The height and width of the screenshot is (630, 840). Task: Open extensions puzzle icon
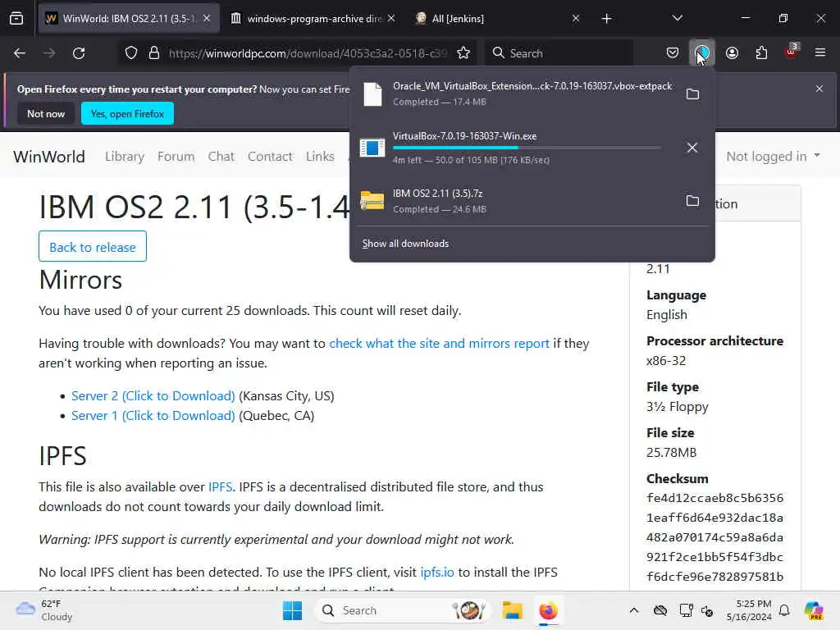pos(761,53)
